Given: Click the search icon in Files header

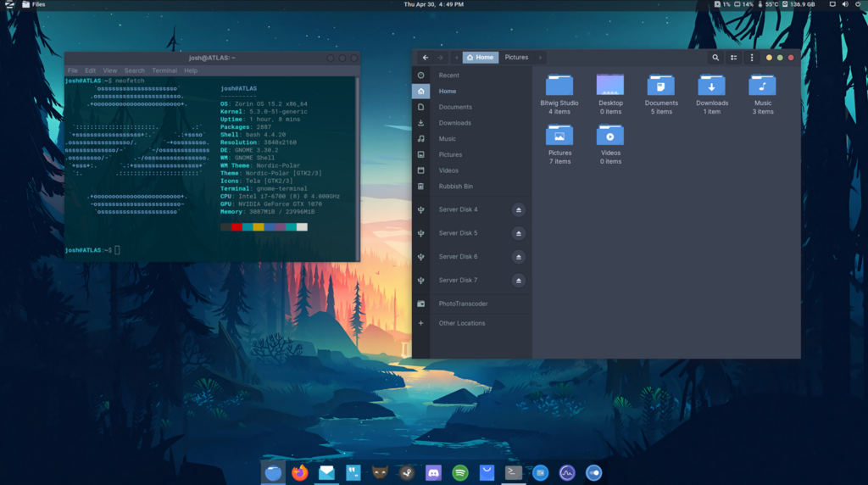Looking at the screenshot, I should pos(715,58).
